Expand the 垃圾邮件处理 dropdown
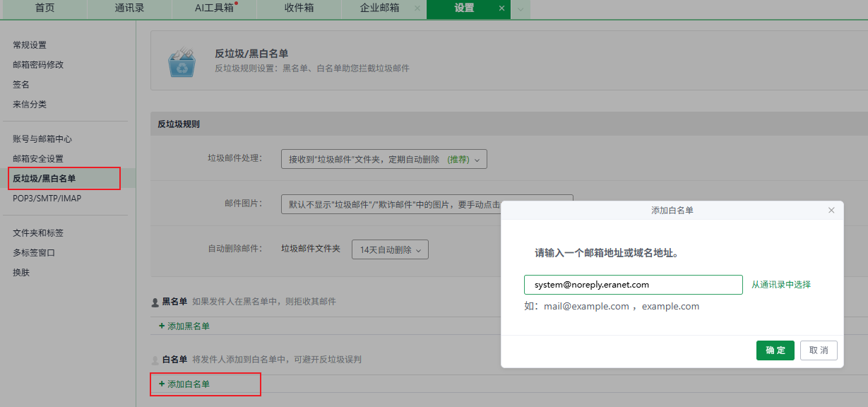 point(384,160)
